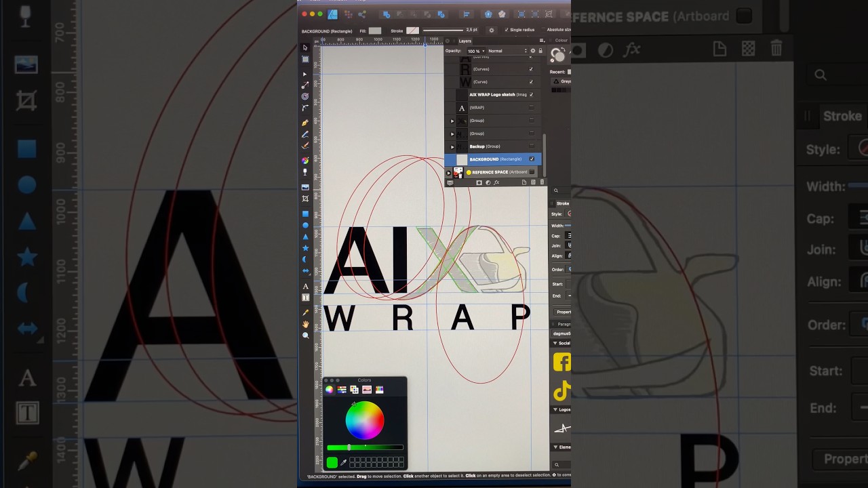Select the Frame Text tool

click(305, 297)
